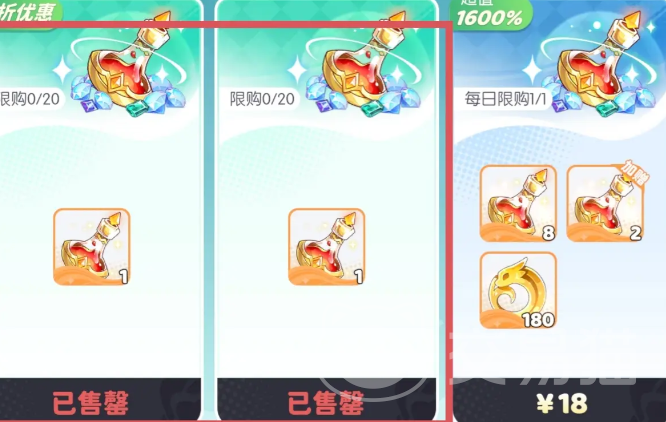Tap the gold dragon coin icon showing 180

[518, 290]
